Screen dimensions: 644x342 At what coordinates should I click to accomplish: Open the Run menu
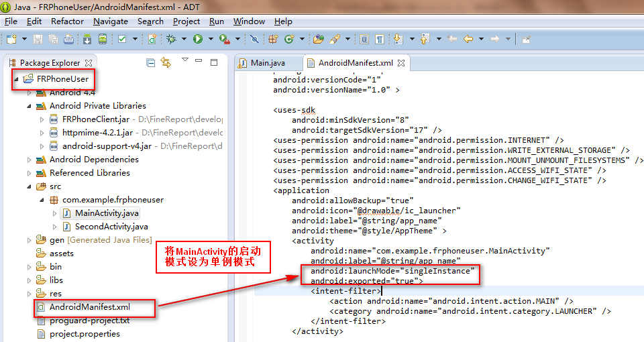[x=217, y=21]
